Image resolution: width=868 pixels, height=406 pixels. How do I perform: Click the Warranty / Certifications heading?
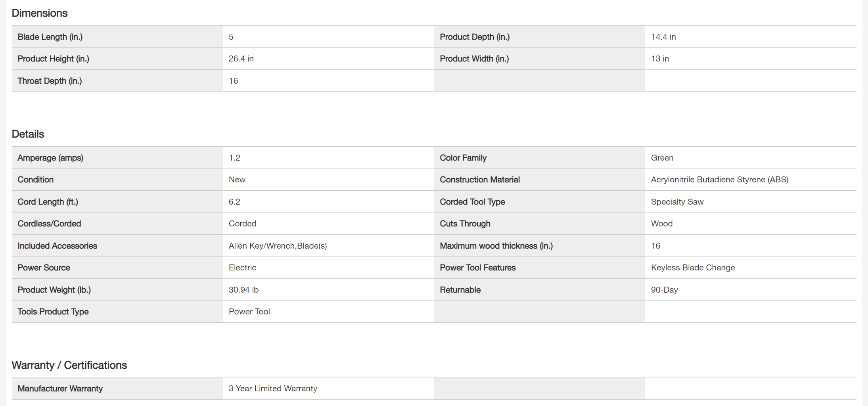(69, 365)
